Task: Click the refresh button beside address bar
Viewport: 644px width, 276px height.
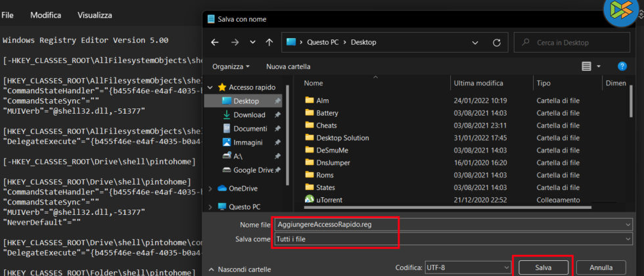Action: tap(498, 42)
